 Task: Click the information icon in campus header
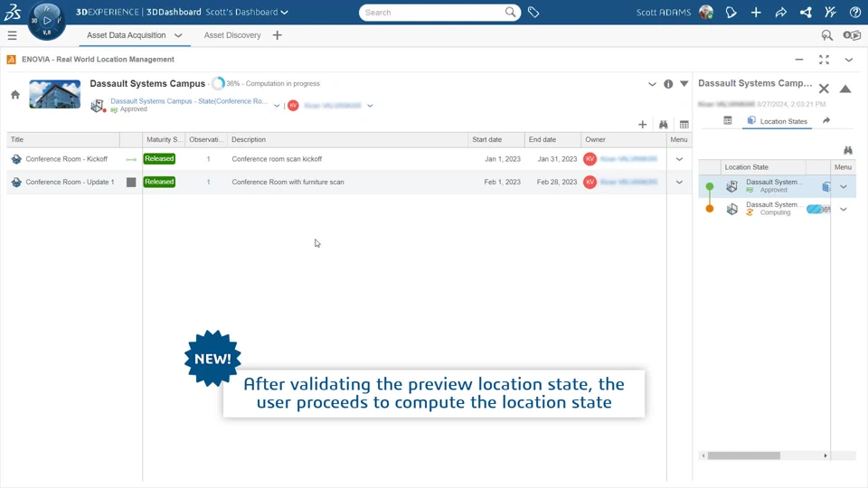(x=668, y=84)
